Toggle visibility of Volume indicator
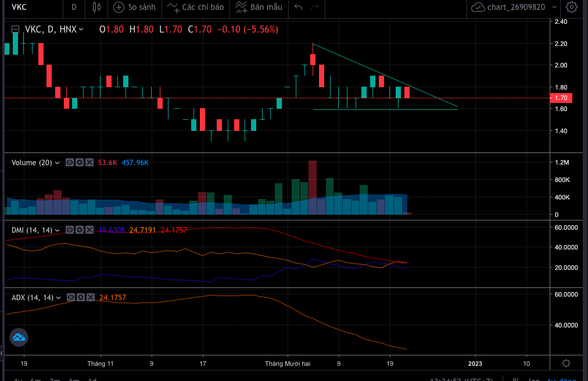 click(x=69, y=163)
